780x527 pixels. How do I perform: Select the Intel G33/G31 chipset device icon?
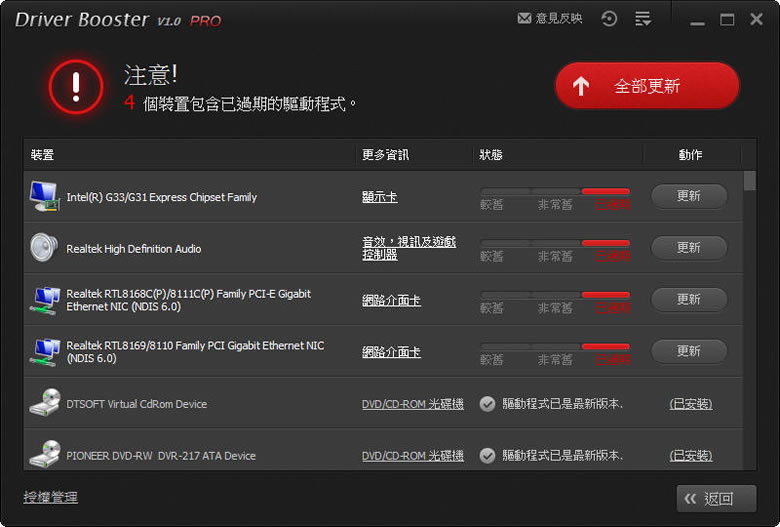pyautogui.click(x=44, y=197)
